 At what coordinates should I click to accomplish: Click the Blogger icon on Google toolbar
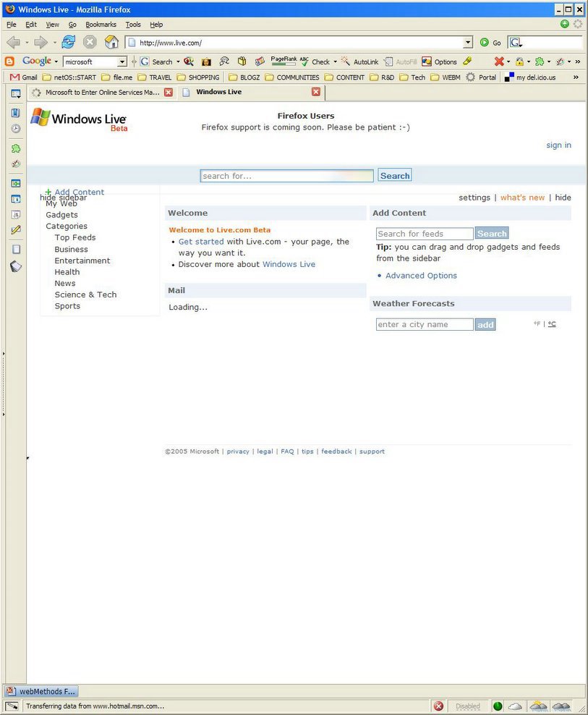click(9, 61)
